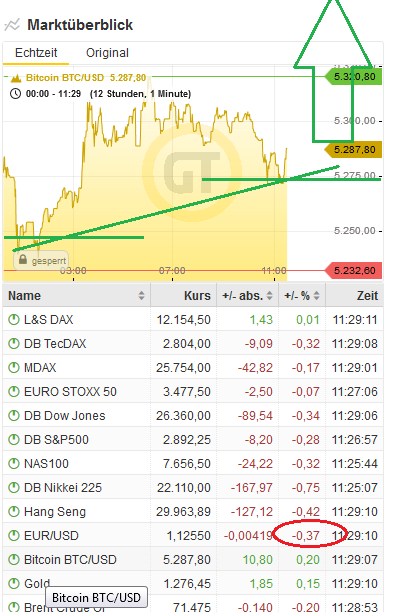Click DB Nikkei 225 change -167,97
This screenshot has height=612, width=396.
point(252,487)
